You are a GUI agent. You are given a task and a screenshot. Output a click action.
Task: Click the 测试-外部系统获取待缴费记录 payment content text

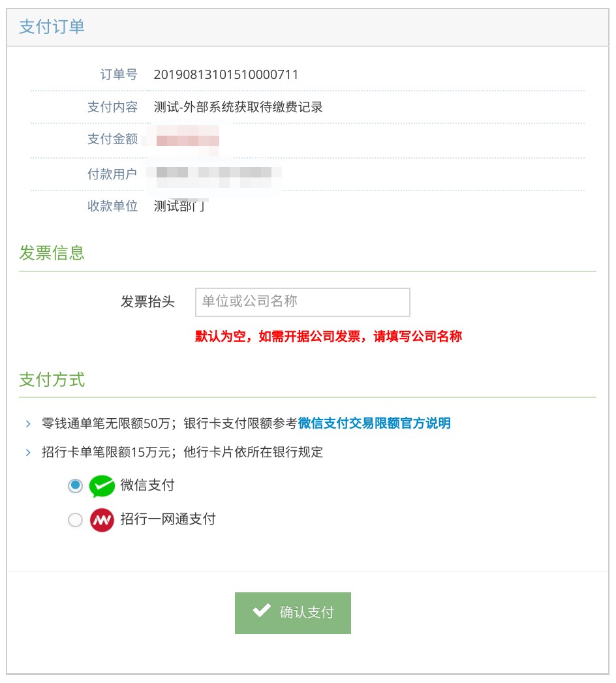click(238, 107)
